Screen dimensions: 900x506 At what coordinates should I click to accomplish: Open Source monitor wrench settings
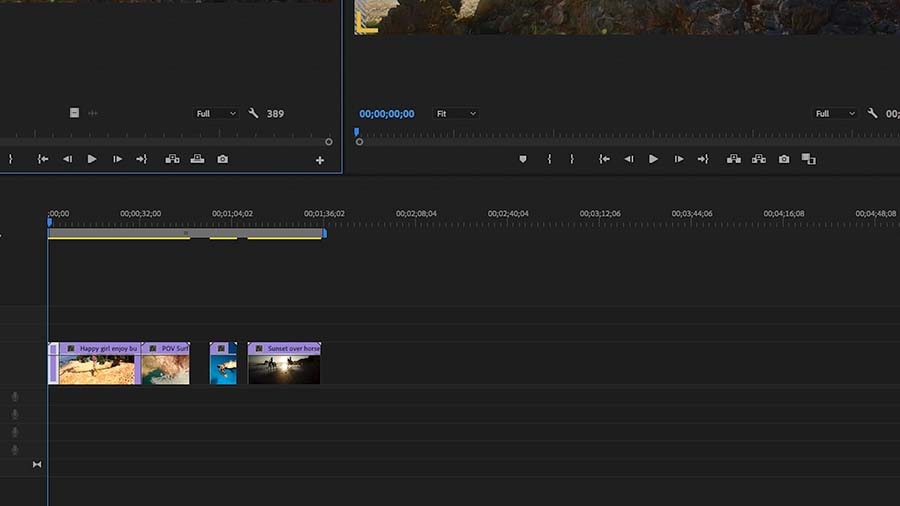[253, 113]
